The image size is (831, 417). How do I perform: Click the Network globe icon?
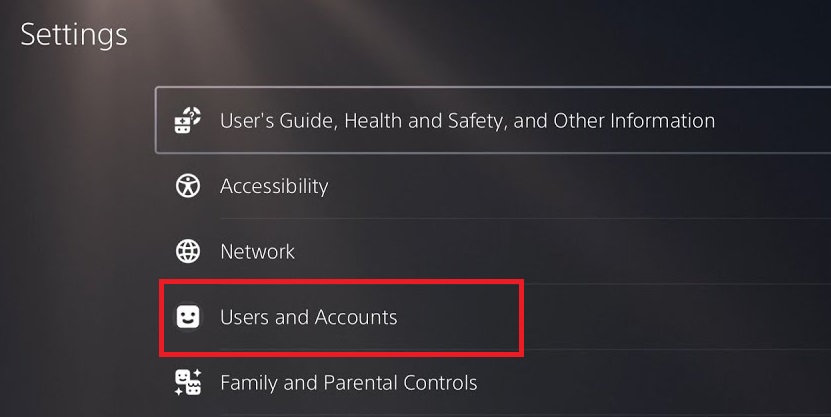(188, 251)
